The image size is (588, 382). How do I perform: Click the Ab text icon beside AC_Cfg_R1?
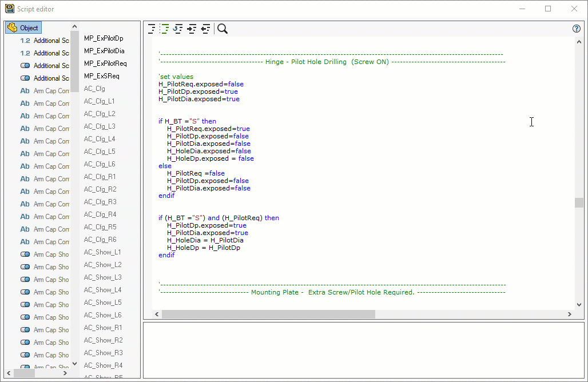click(x=25, y=179)
